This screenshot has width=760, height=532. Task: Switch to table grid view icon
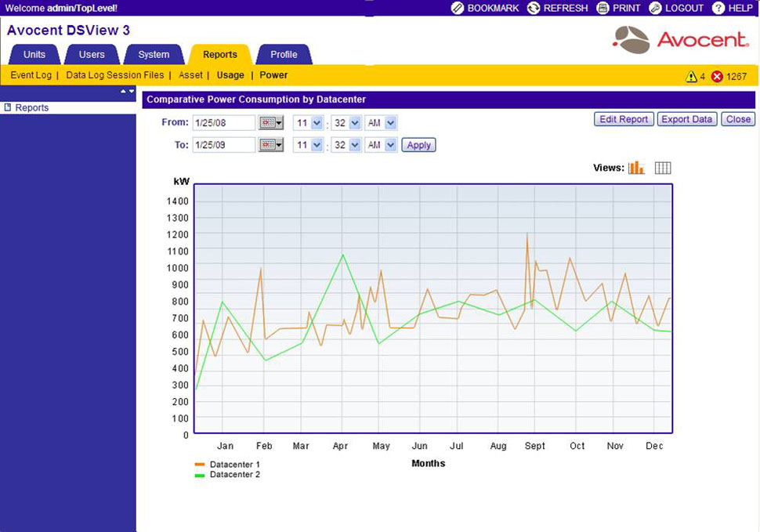click(663, 168)
